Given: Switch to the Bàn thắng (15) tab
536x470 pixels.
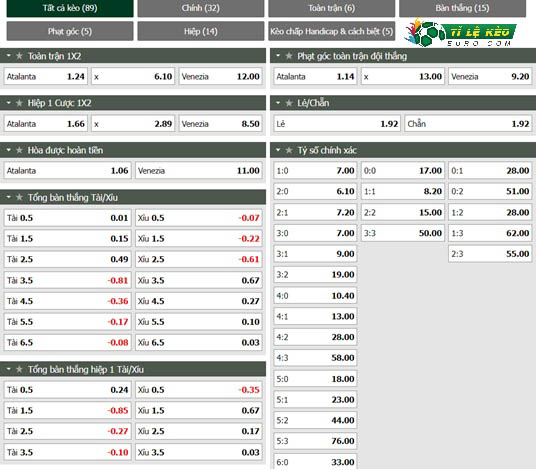Looking at the screenshot, I should (x=463, y=8).
